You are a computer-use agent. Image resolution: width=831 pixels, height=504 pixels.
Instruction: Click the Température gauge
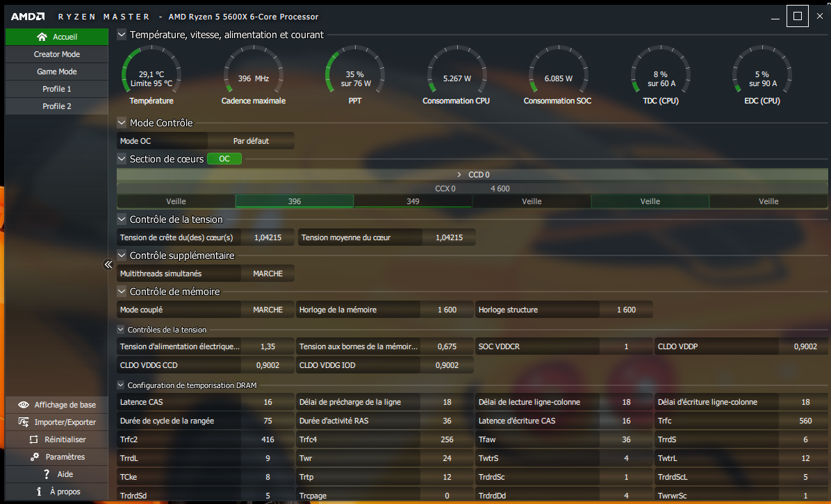tap(151, 75)
